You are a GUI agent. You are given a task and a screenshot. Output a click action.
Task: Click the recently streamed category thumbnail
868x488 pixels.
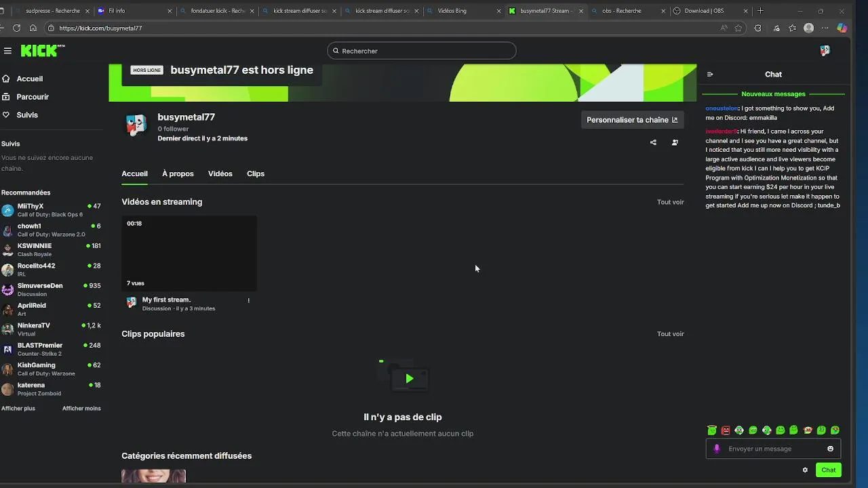[x=153, y=476]
